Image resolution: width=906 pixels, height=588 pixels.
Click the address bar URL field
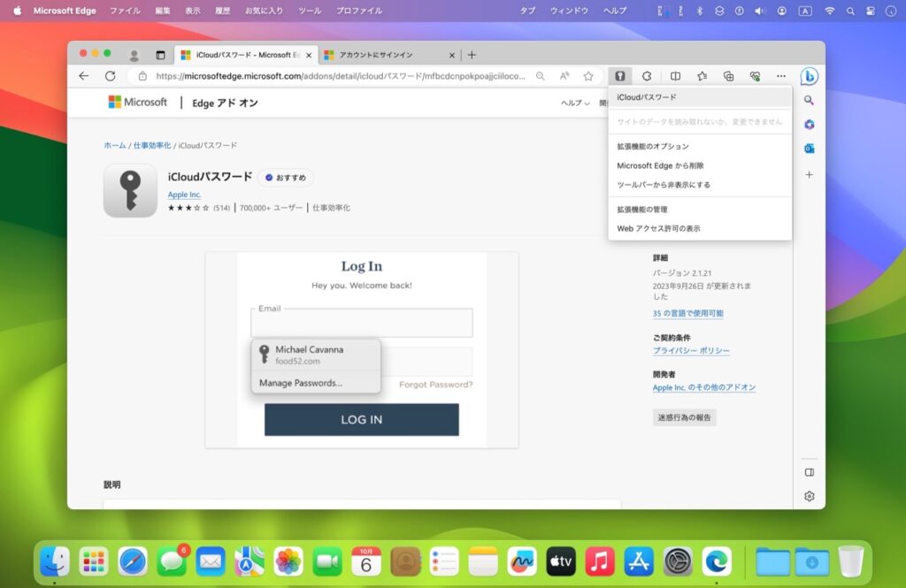pos(341,76)
